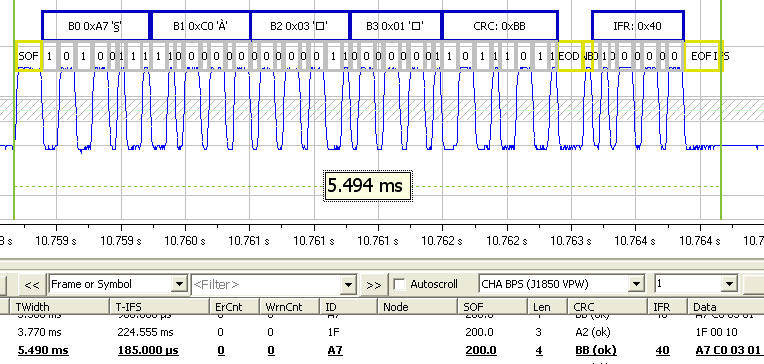
Task: Open the CHA BPS (J1850 VPW) dropdown
Action: (x=636, y=284)
